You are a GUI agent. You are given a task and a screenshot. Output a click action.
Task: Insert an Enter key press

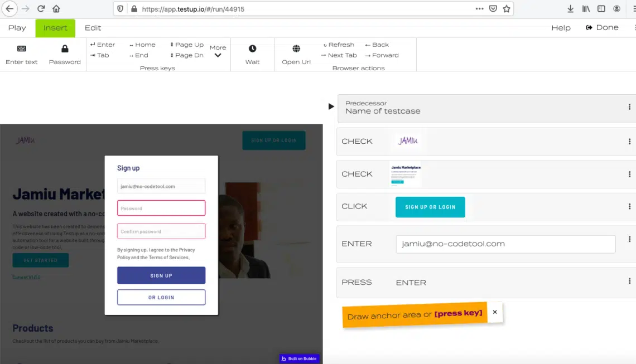point(103,45)
